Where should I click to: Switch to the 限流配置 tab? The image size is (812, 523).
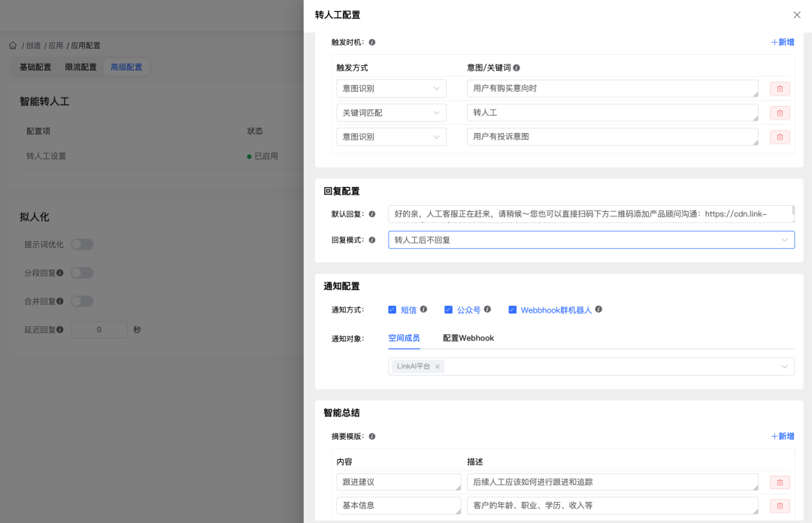[x=80, y=67]
